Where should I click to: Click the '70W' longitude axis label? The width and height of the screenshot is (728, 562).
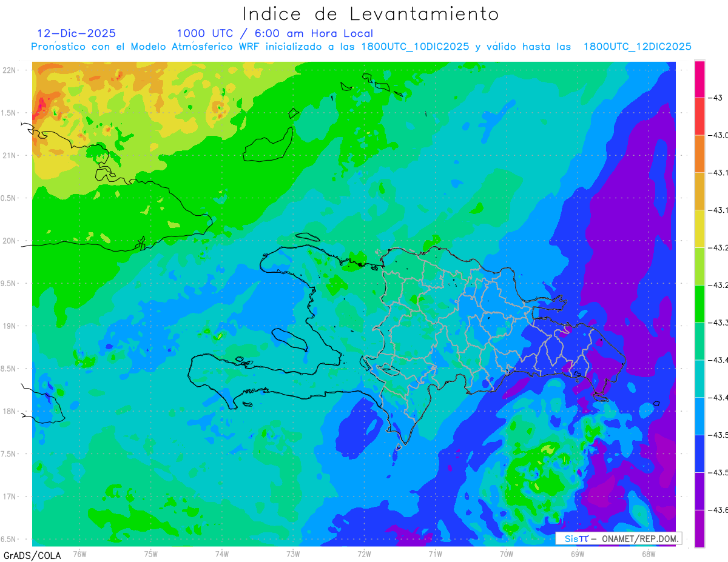[506, 554]
